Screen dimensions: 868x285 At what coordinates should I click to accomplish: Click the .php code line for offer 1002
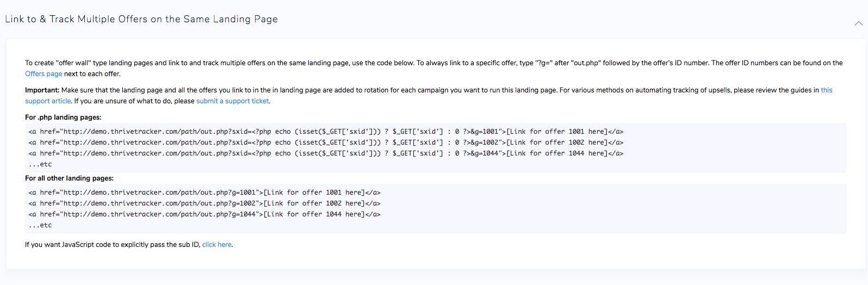coord(326,142)
